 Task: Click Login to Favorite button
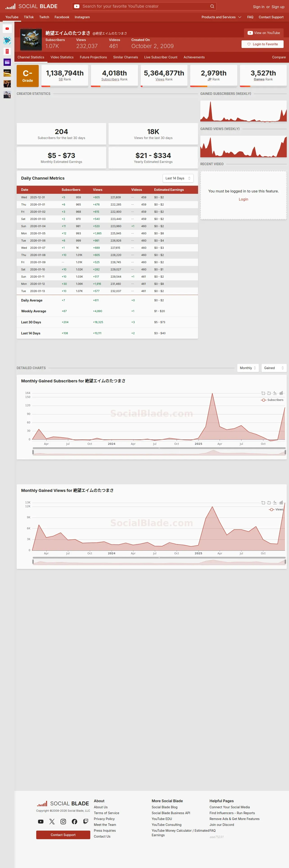(262, 44)
